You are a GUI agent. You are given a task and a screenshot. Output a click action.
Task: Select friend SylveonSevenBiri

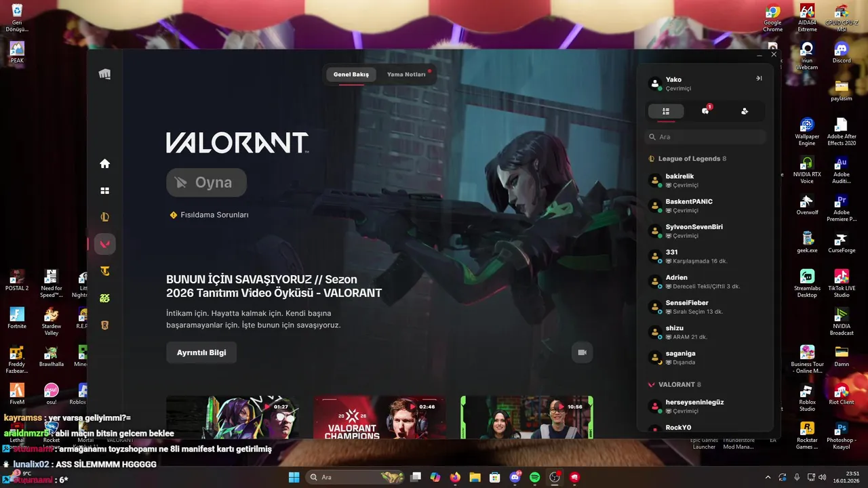[705, 231]
